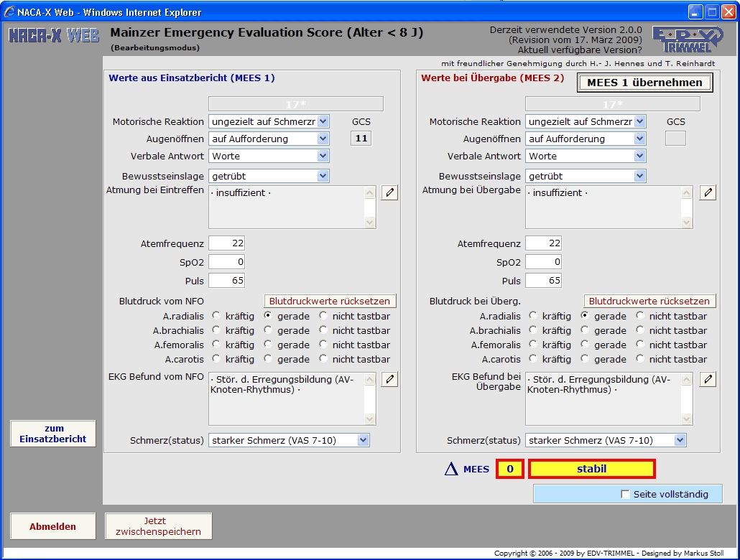Screen dimensions: 740x560
Task: Edit EKG Befund vom NFO pencil icon
Action: click(x=389, y=379)
